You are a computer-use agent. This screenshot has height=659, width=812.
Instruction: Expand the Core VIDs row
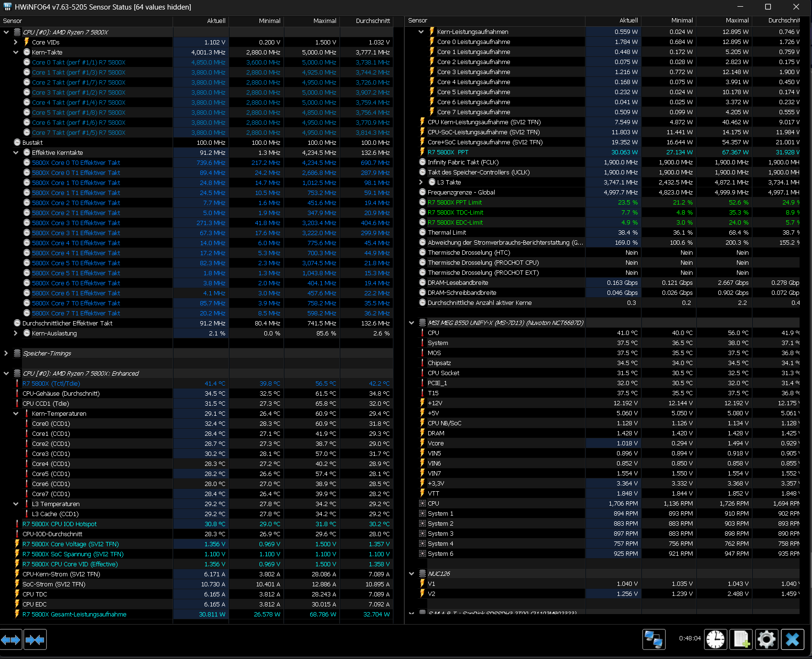(x=16, y=42)
